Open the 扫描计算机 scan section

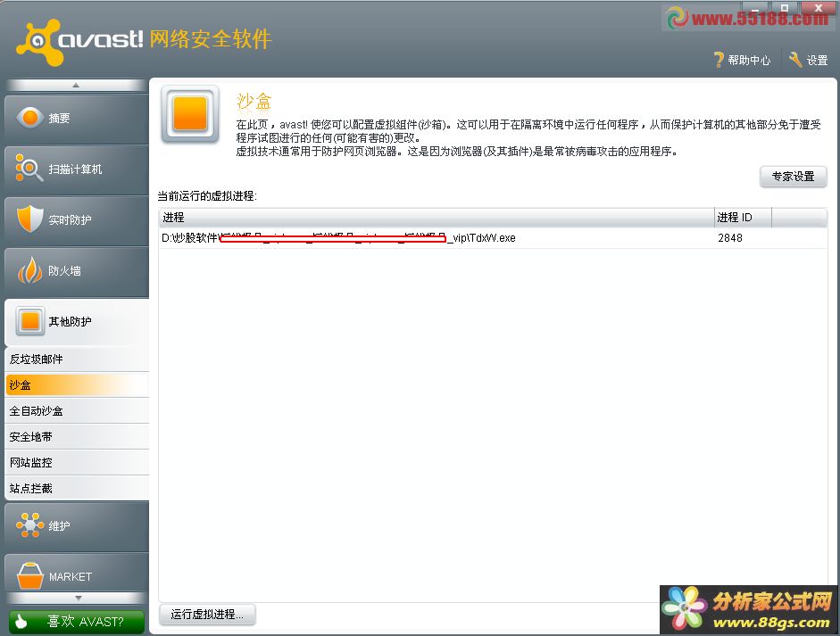coord(77,169)
